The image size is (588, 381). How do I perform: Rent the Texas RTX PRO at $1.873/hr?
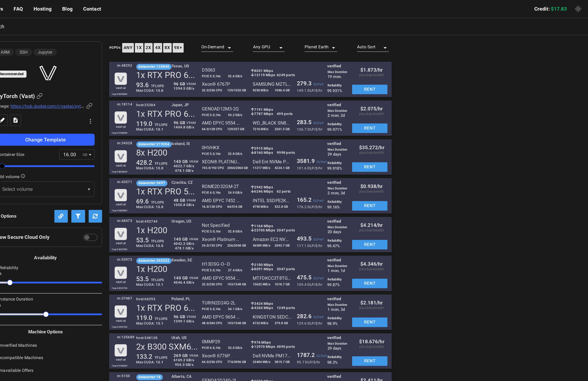coord(370,89)
